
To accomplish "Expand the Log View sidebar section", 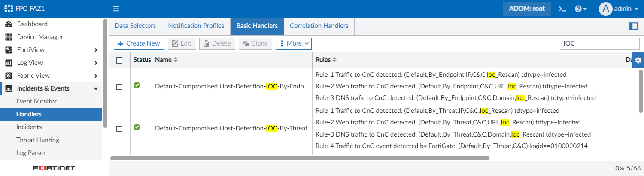I will [x=52, y=63].
